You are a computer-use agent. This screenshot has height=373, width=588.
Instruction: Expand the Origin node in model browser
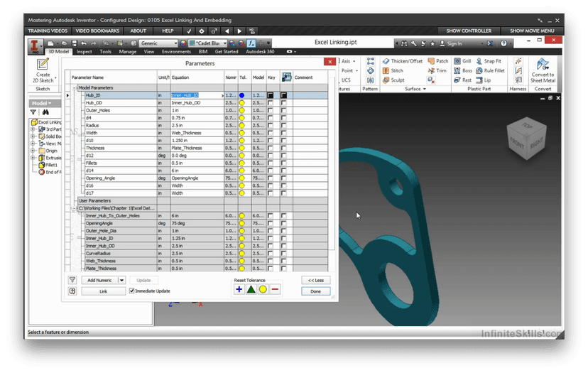coord(33,151)
